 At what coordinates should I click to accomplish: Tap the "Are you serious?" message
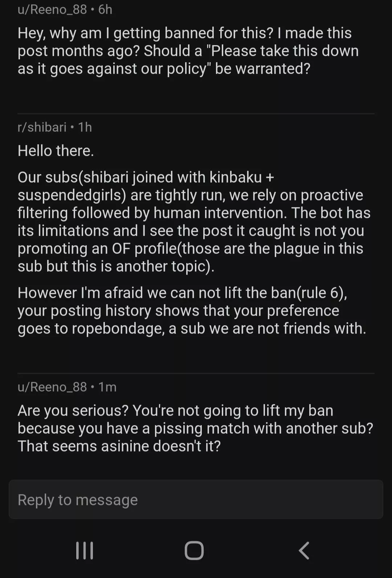click(x=195, y=428)
